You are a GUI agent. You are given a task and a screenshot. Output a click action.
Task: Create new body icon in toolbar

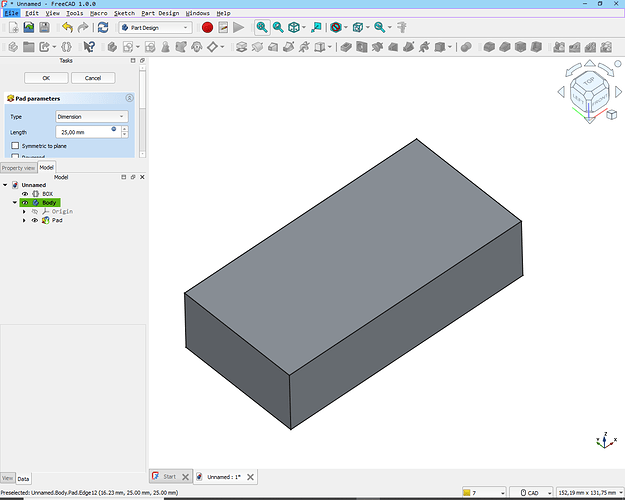(x=112, y=47)
